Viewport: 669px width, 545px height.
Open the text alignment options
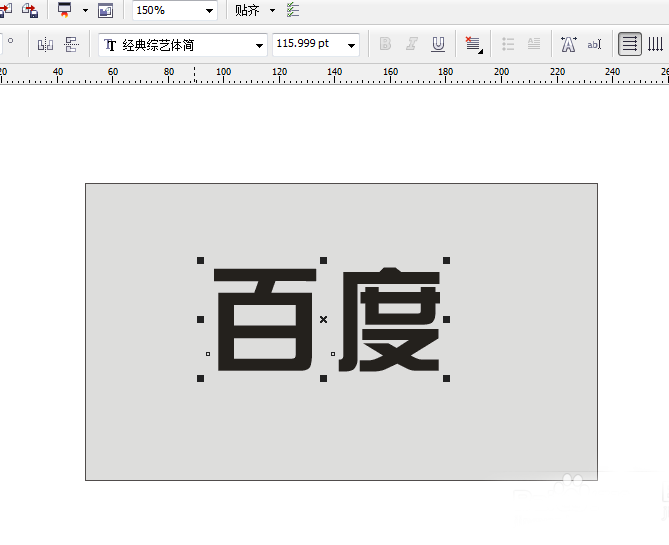point(473,44)
